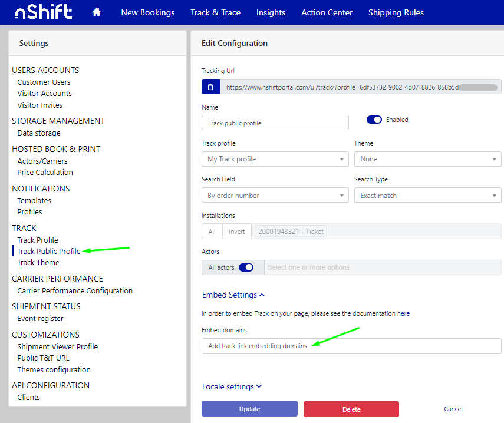Click the actors selection field
Screen dimensions: 504x423
coord(383,267)
